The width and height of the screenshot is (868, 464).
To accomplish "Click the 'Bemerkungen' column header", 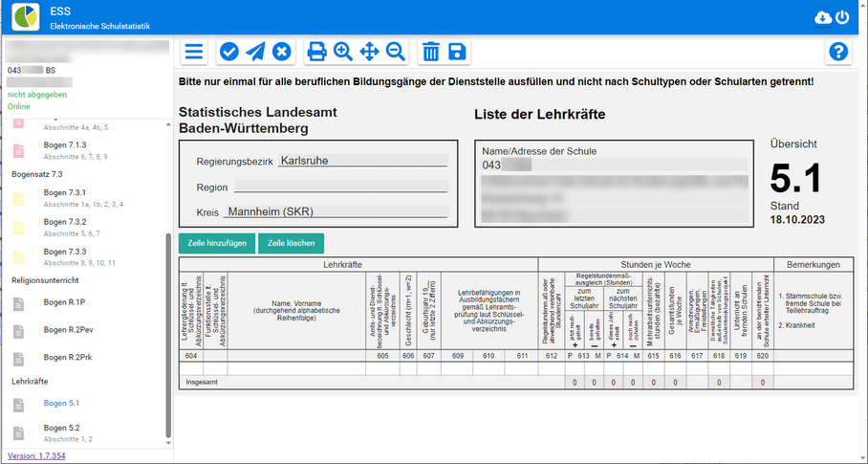I will (814, 265).
